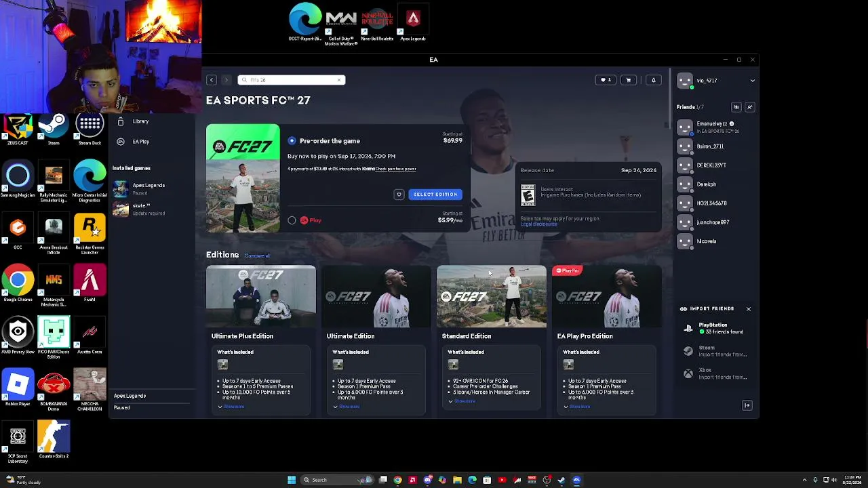The image size is (868, 488).
Task: Click the EA app search field
Action: pyautogui.click(x=292, y=80)
